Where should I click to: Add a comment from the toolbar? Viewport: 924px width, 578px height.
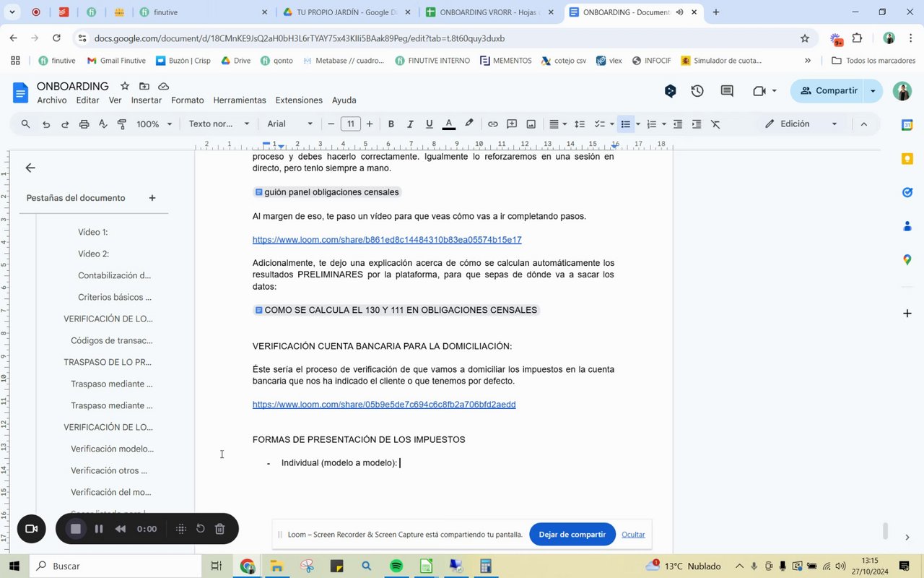click(x=512, y=124)
